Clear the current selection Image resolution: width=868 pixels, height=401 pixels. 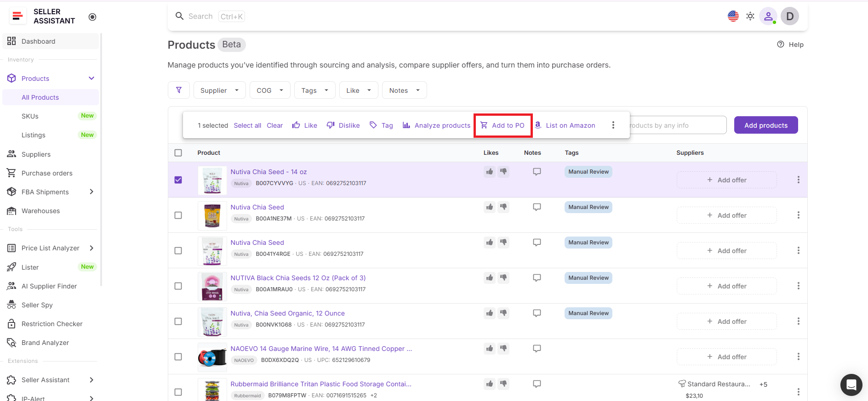(x=275, y=125)
